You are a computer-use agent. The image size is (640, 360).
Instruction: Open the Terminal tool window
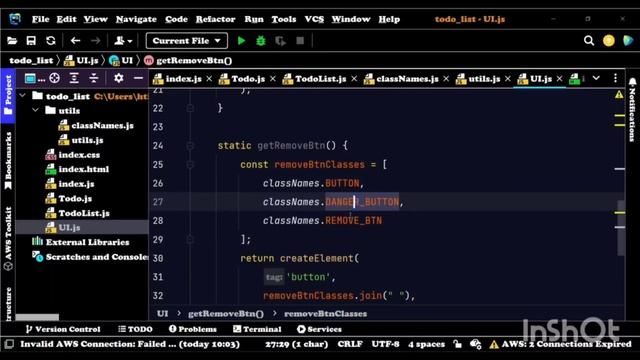pyautogui.click(x=257, y=329)
